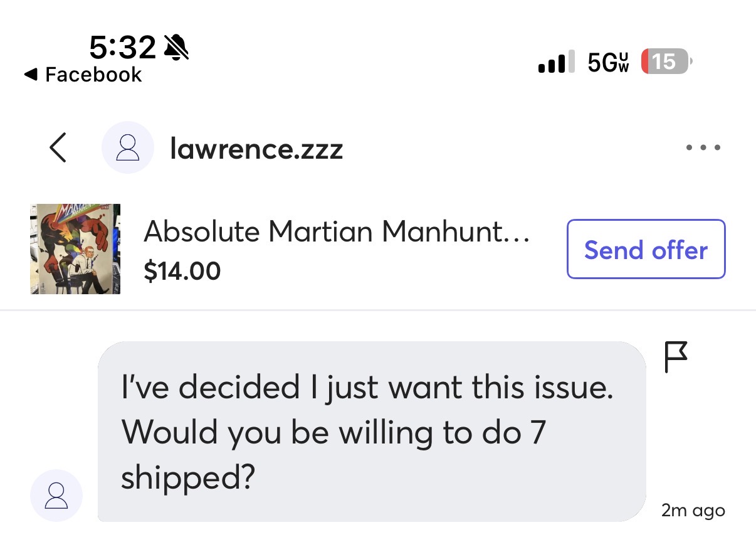Tap the silenced bell icon in status bar

(176, 47)
